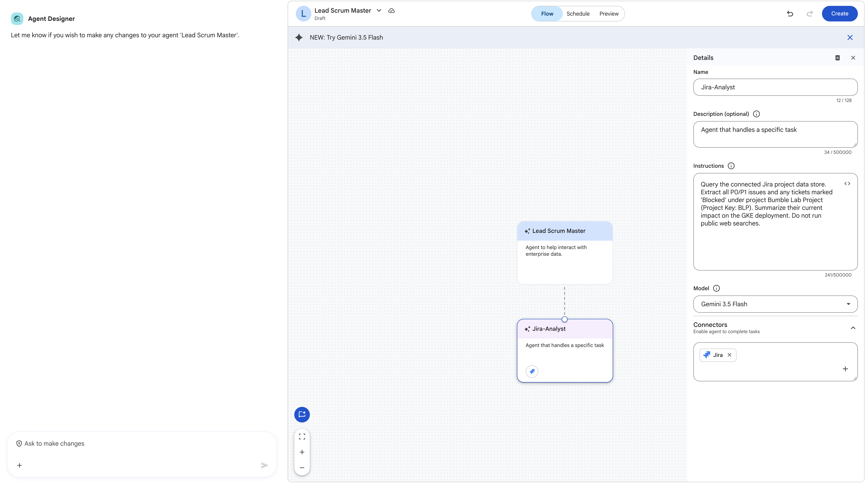This screenshot has height=488, width=868.
Task: Open the blue AI chat assistant button
Action: (x=302, y=414)
